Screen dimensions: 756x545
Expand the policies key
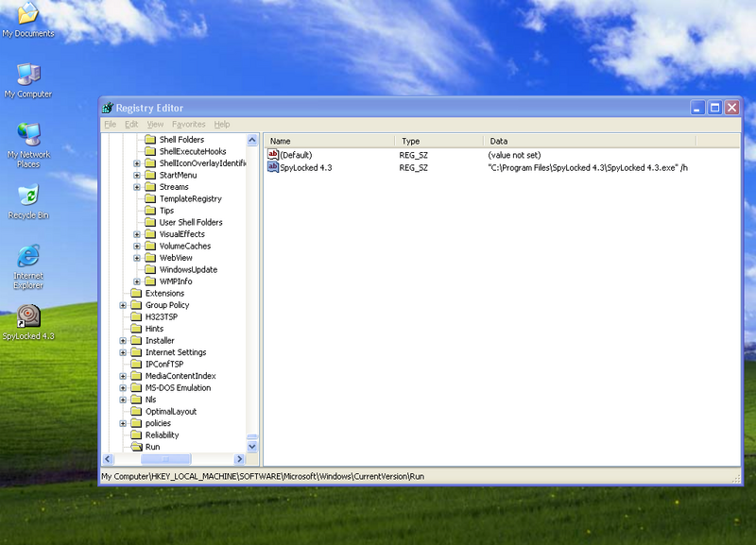[123, 423]
